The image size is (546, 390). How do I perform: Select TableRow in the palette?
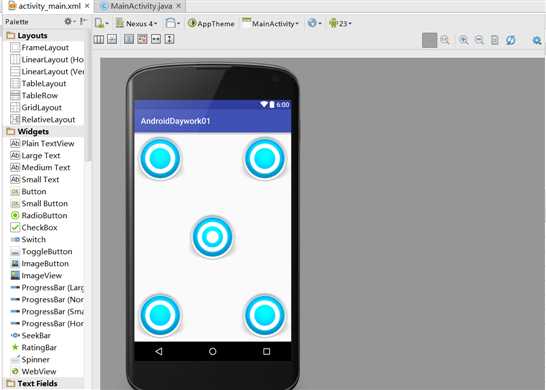click(34, 95)
